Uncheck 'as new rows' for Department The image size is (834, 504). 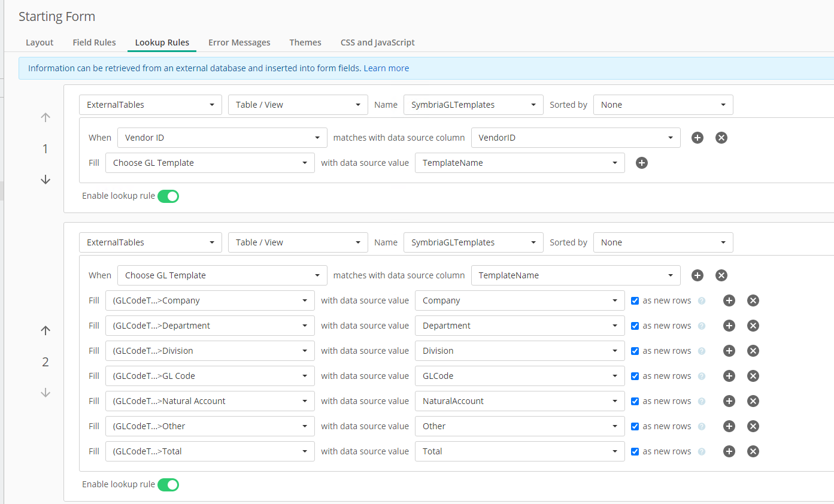click(635, 326)
